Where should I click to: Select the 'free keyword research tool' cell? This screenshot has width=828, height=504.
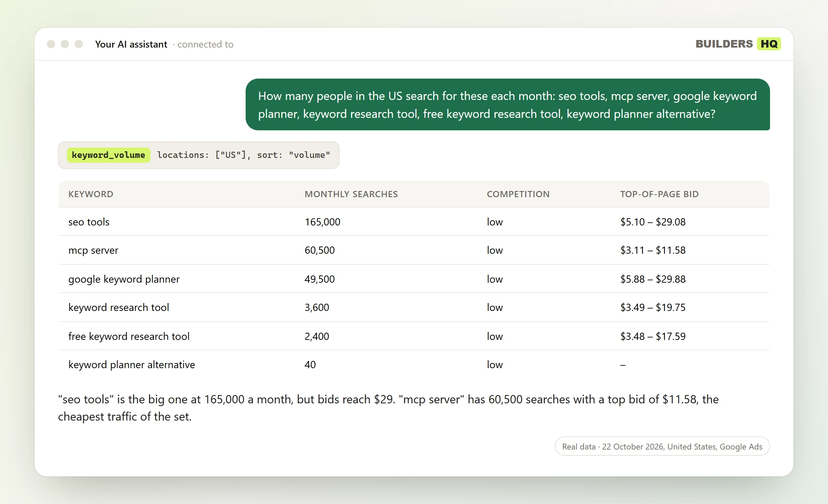point(129,336)
